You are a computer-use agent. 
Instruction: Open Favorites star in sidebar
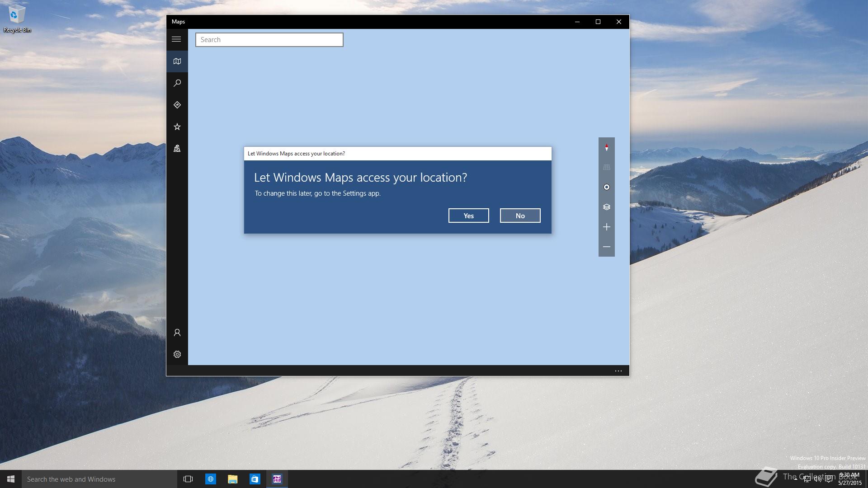pos(177,127)
